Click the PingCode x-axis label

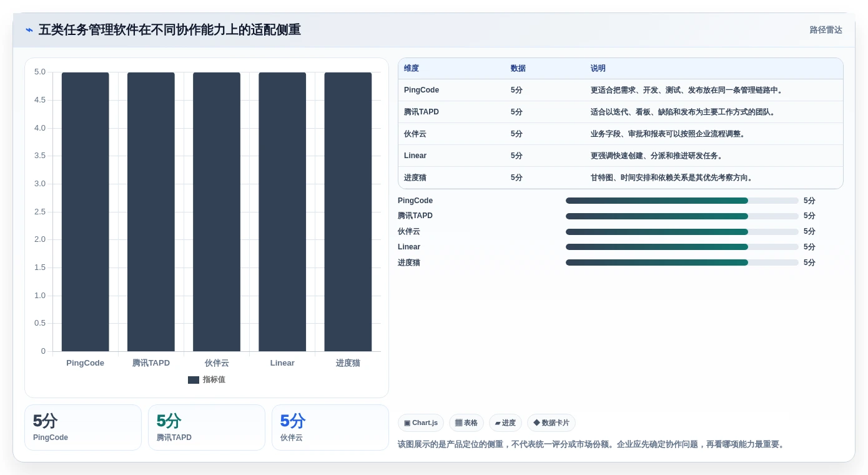pos(85,363)
